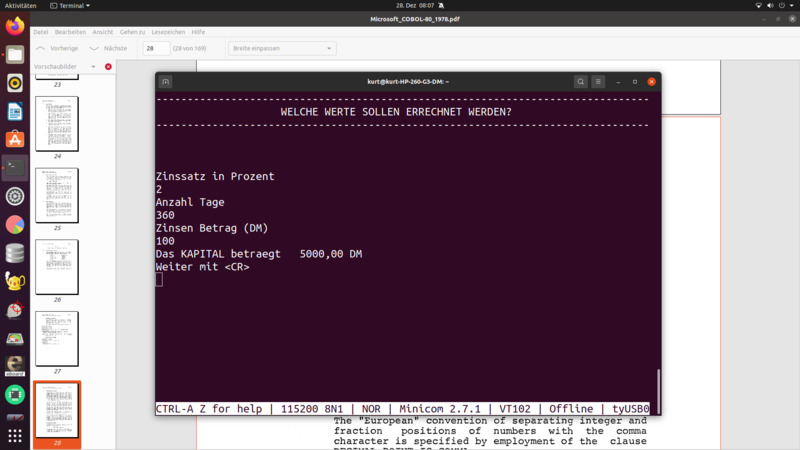Open the Lesezeichen menu
Viewport: 800px width, 450px height.
click(x=169, y=32)
